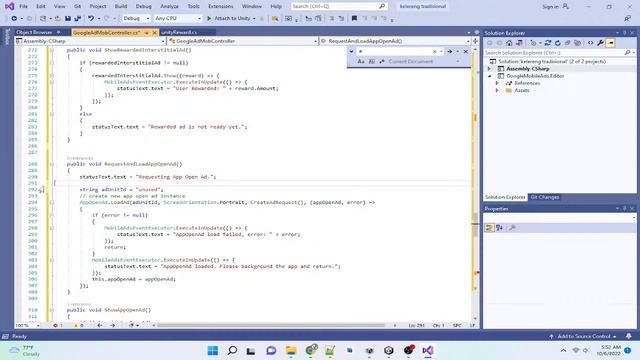Open the Debug configuration dropdown
The image size is (640, 360).
136,18
